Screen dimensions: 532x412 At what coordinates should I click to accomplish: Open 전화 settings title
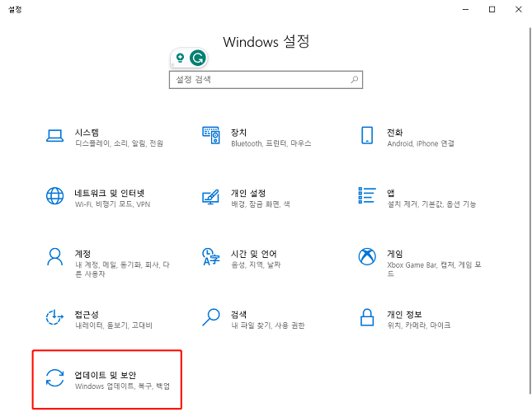[x=395, y=133]
